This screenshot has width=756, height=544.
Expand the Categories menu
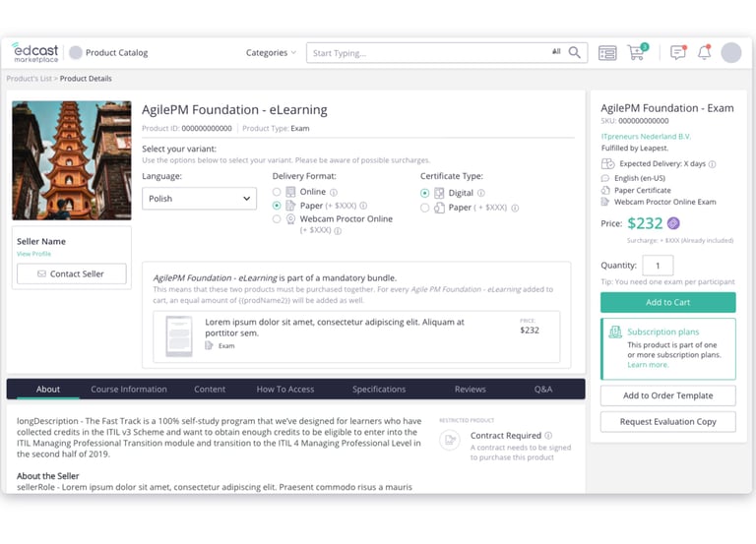[x=271, y=52]
